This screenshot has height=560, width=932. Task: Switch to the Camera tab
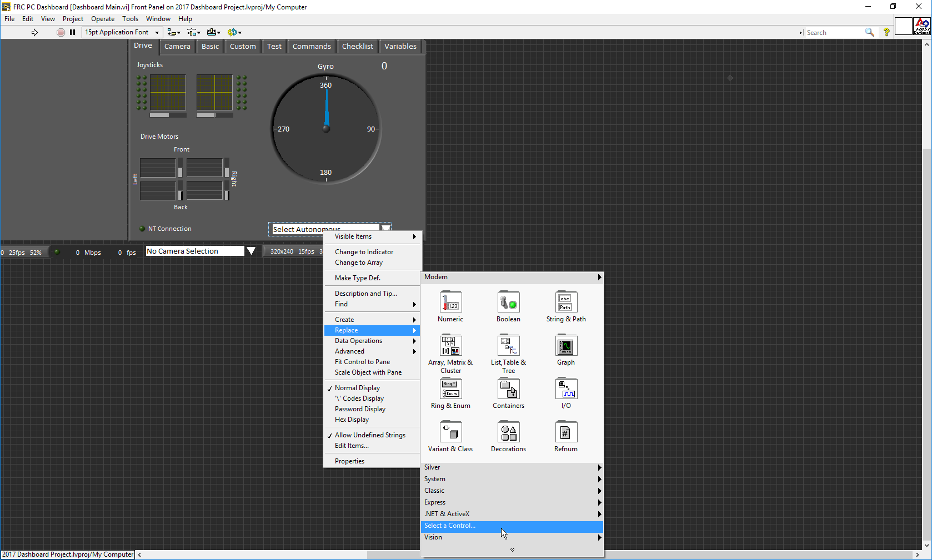(177, 47)
